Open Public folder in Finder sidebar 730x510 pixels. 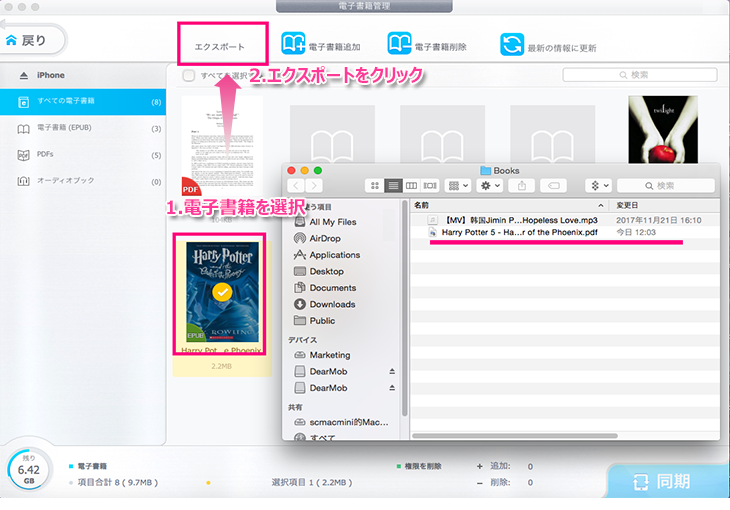tap(322, 321)
